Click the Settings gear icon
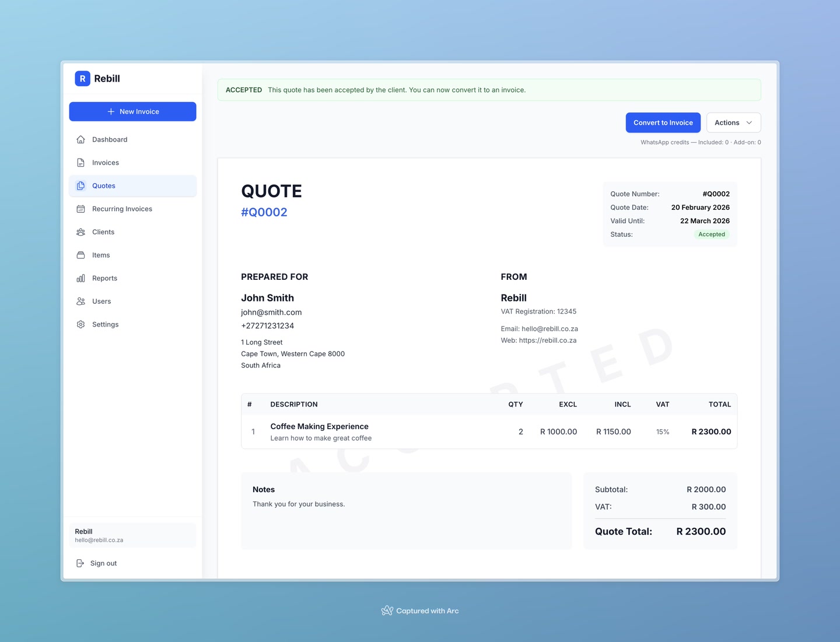 [80, 324]
